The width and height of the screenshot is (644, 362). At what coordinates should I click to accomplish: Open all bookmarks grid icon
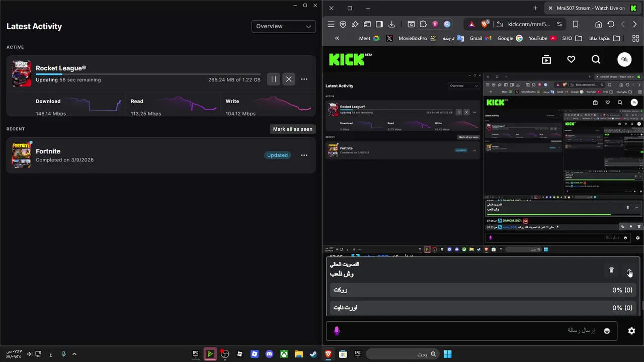(635, 38)
